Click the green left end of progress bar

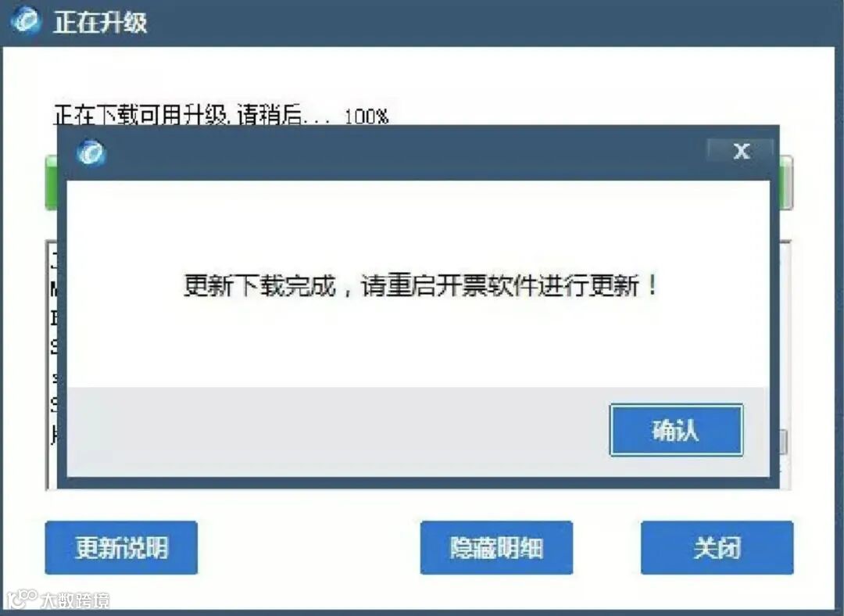(51, 183)
